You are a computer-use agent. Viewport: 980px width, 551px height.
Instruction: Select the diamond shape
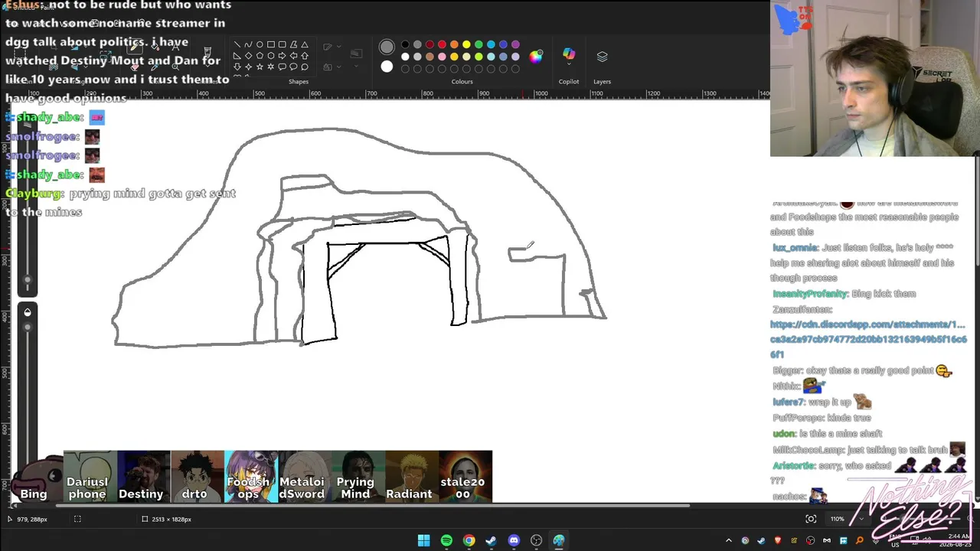point(248,56)
